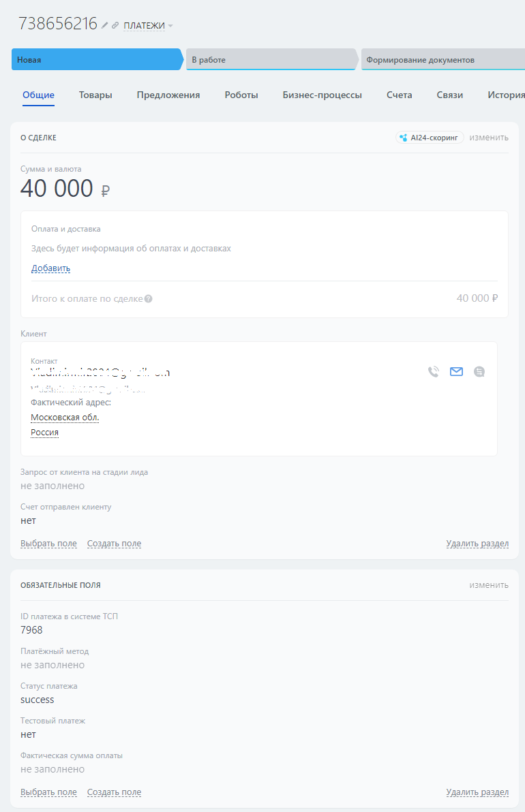Click the blue envelope icon in the client card
The height and width of the screenshot is (812, 525).
[x=457, y=371]
